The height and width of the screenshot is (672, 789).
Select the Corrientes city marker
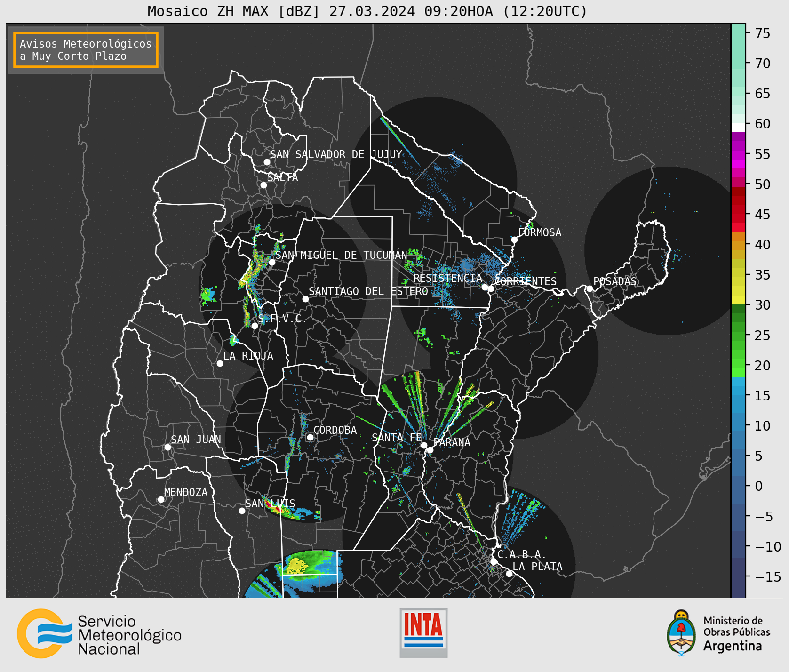click(x=491, y=289)
